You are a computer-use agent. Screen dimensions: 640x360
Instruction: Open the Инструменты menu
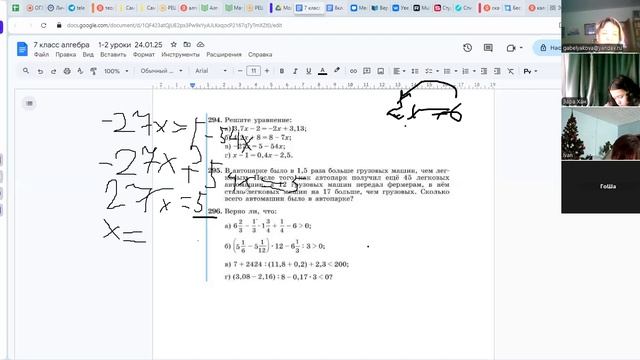(x=180, y=54)
